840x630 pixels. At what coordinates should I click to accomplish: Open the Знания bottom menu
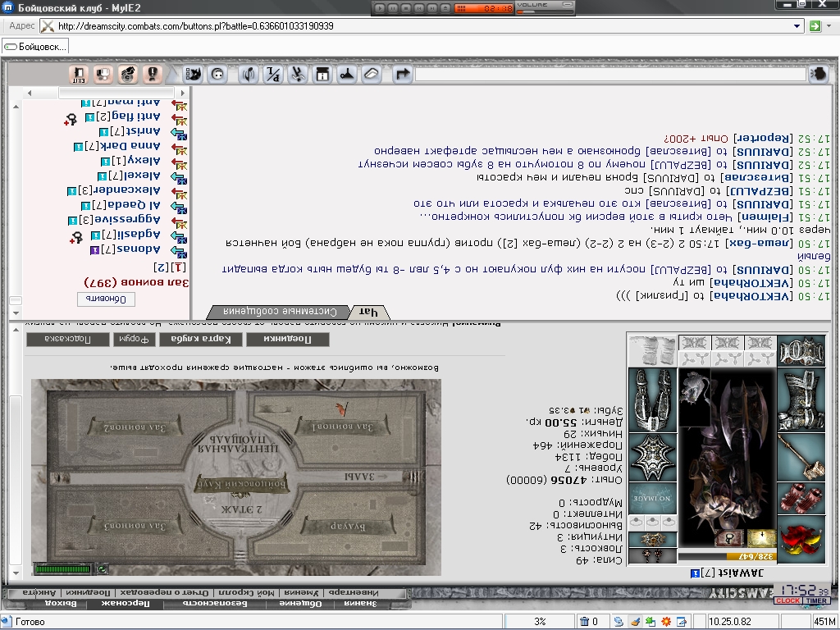(360, 603)
